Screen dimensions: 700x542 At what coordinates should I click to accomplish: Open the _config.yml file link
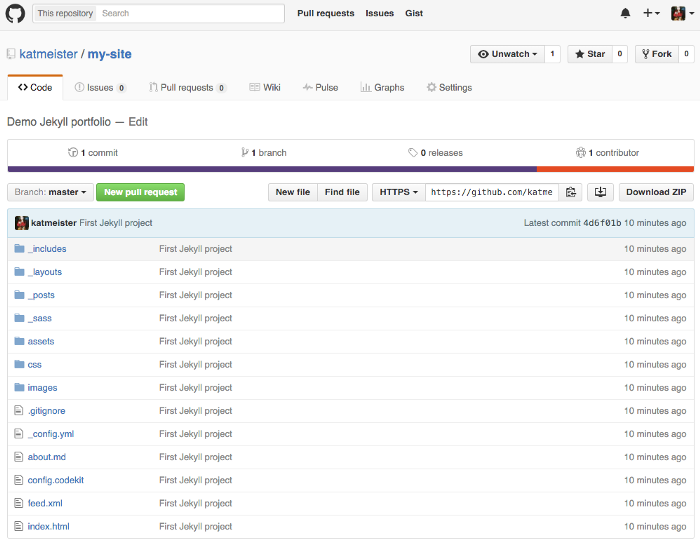(x=51, y=434)
